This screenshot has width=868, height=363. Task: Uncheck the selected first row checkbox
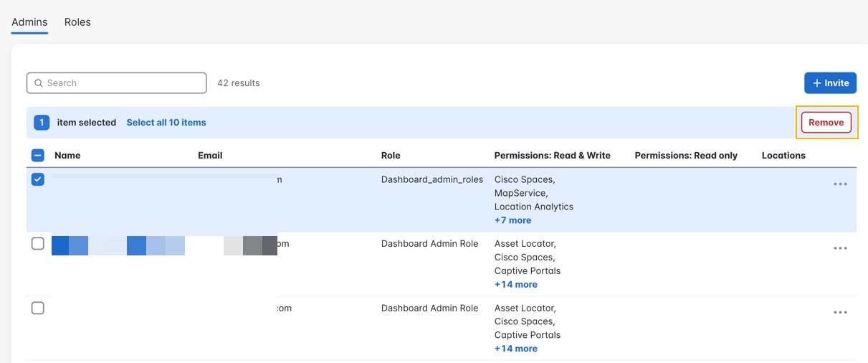38,179
